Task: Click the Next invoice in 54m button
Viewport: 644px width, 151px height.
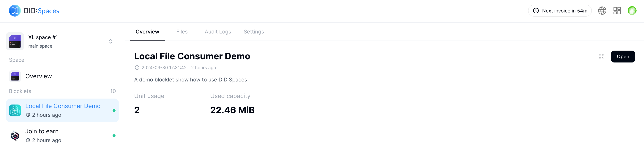Action: click(x=560, y=11)
